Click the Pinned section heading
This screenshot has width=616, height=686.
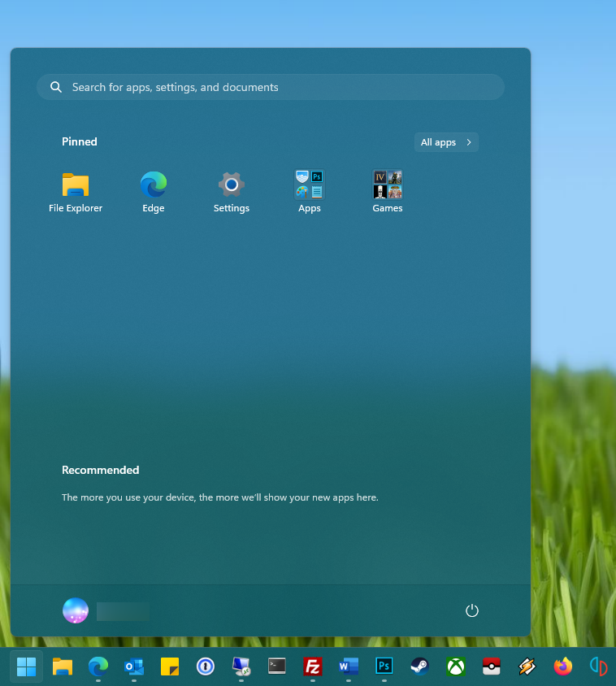(79, 141)
